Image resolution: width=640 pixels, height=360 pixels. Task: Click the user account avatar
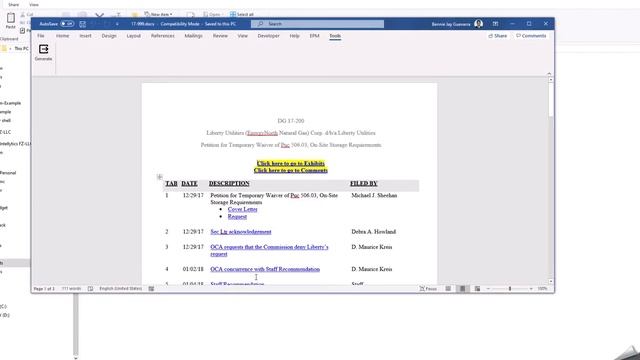[x=479, y=24]
